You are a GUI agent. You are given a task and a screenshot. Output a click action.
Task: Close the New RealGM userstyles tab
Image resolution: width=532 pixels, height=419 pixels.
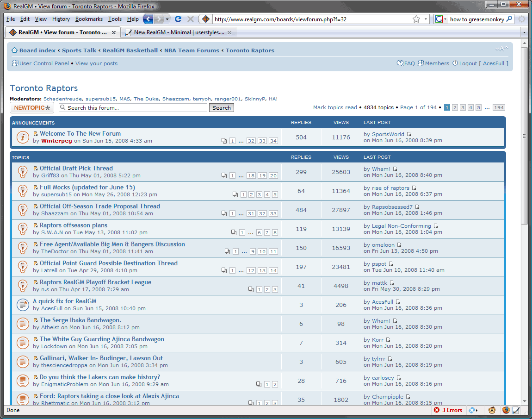[229, 32]
